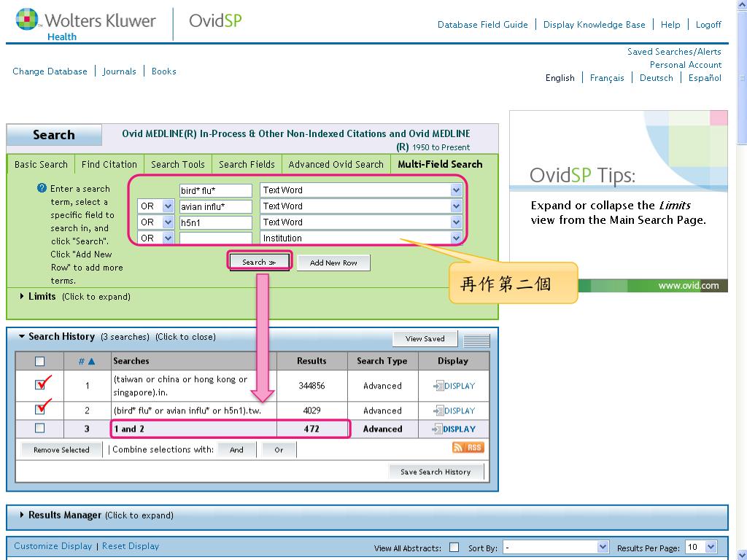747x560 pixels.
Task: Tick the select-all checkbox in history header
Action: 40,362
